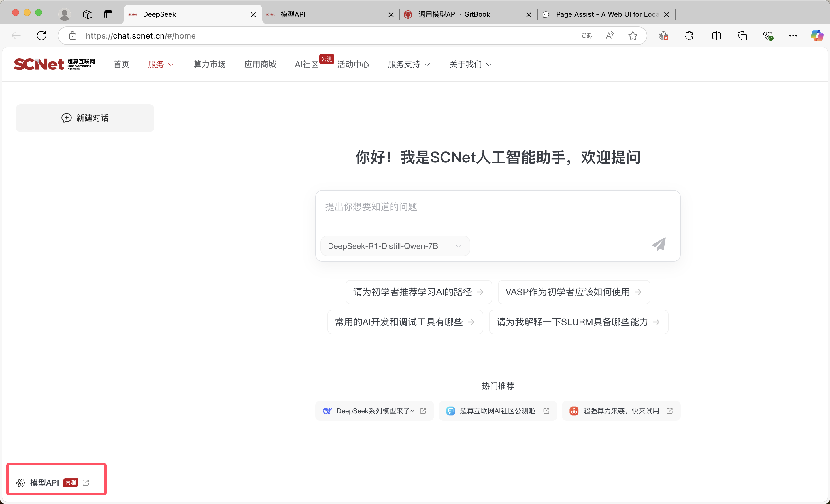Open the blocked-content extension icon
This screenshot has width=830, height=504.
[x=663, y=36]
